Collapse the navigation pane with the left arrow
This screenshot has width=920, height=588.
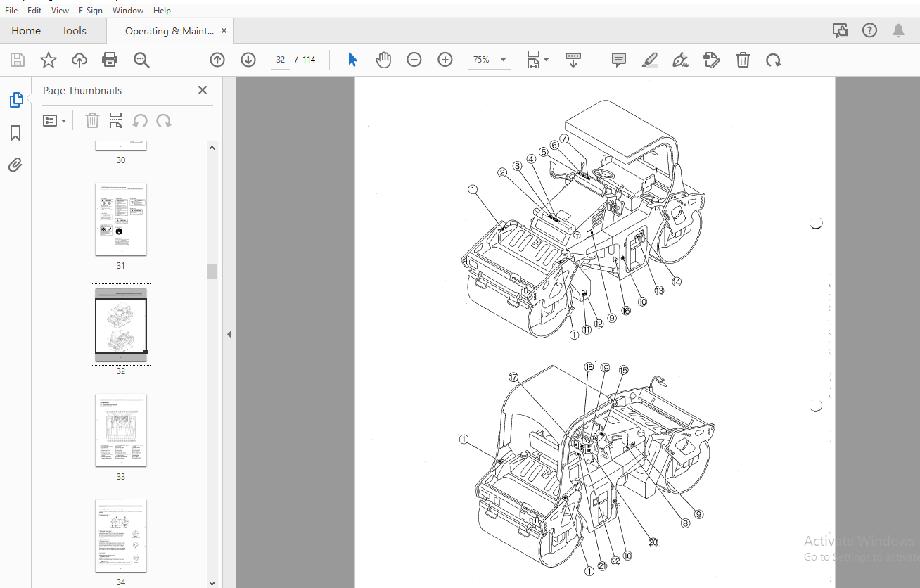(229, 335)
